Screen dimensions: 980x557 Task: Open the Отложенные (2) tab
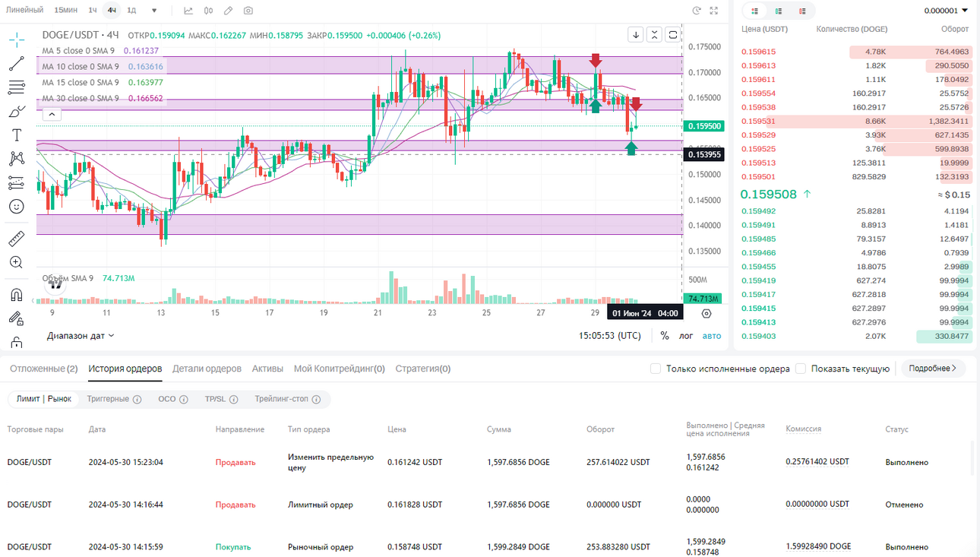(44, 369)
